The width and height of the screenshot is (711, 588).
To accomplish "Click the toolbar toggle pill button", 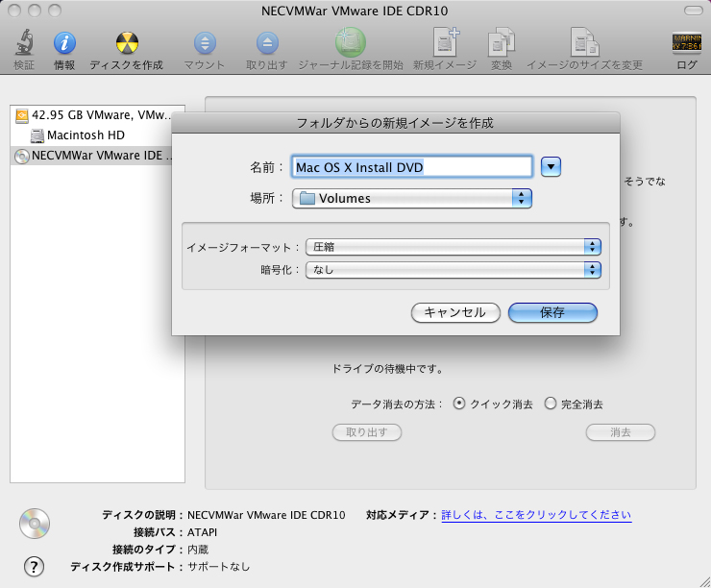I will (x=693, y=10).
